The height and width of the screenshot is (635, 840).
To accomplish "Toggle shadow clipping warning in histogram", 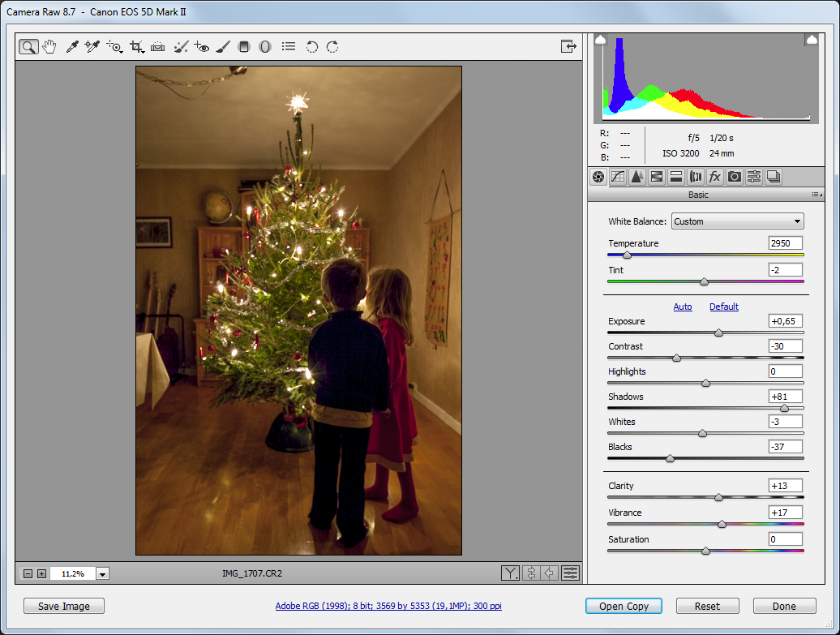I will click(x=601, y=40).
